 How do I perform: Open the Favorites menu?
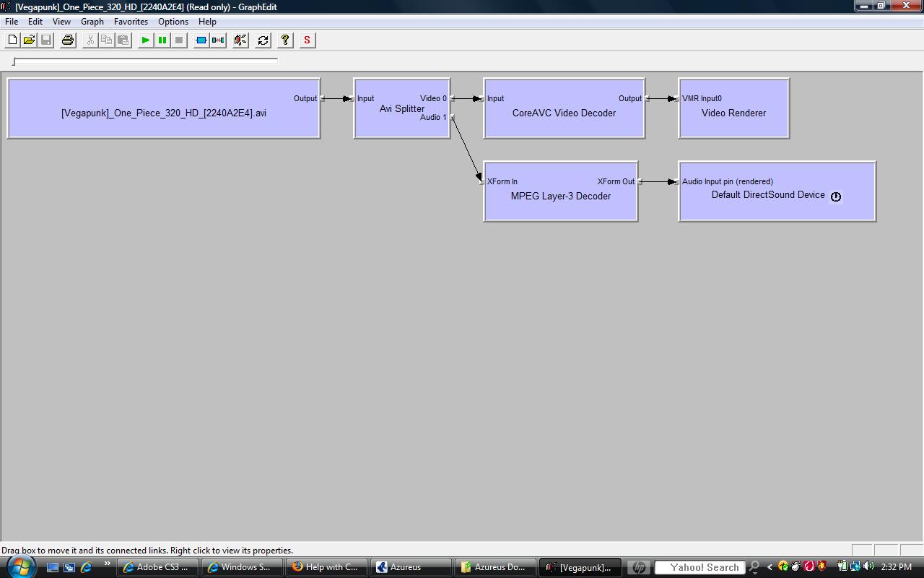[x=131, y=22]
